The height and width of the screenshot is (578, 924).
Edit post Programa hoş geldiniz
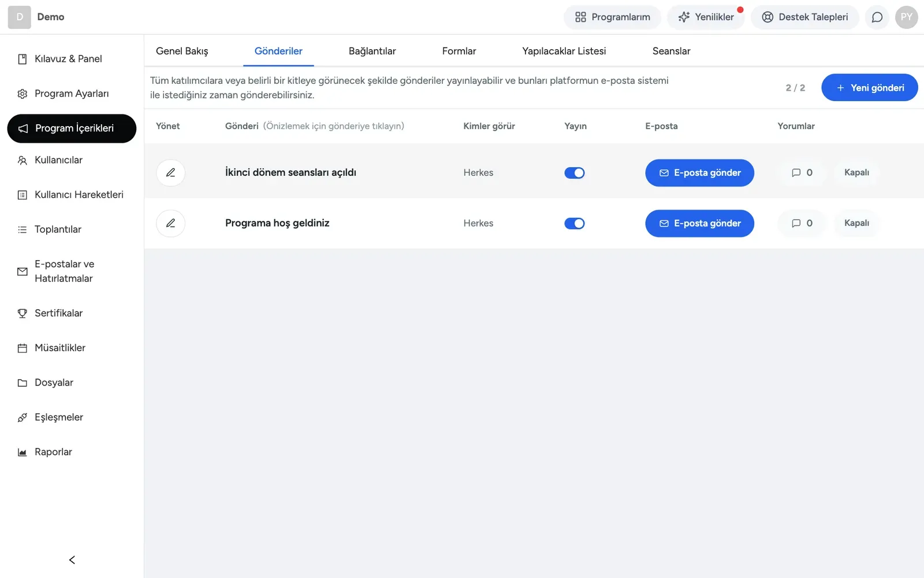click(170, 223)
